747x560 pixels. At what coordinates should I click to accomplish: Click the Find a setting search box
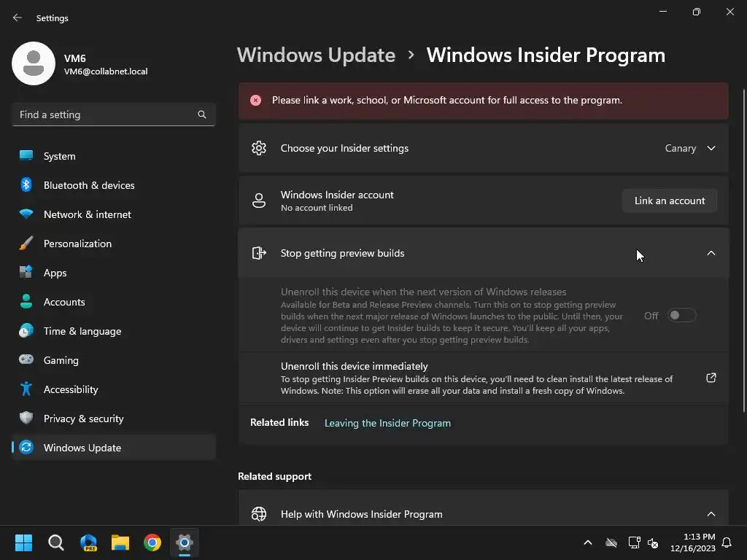[x=113, y=114]
